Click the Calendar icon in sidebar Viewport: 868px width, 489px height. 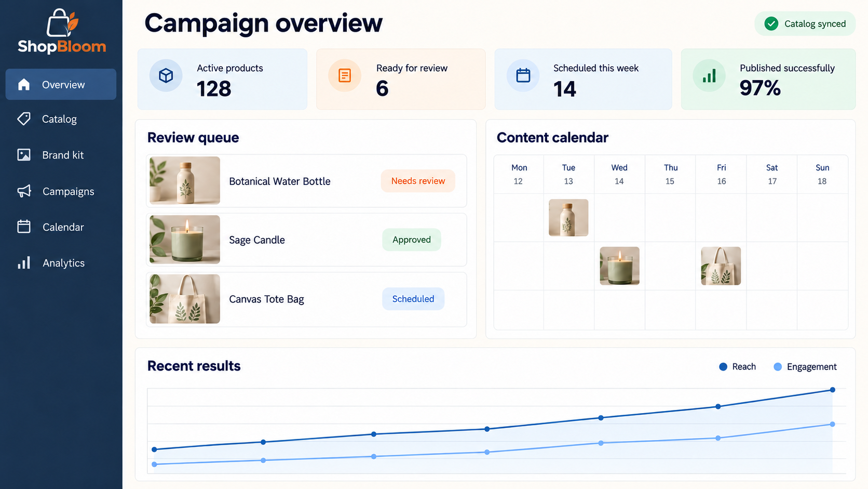coord(24,227)
